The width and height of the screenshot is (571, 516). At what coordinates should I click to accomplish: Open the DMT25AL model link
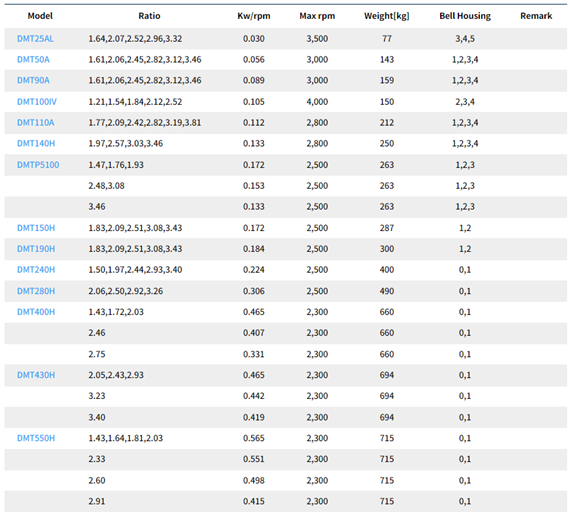tap(35, 39)
